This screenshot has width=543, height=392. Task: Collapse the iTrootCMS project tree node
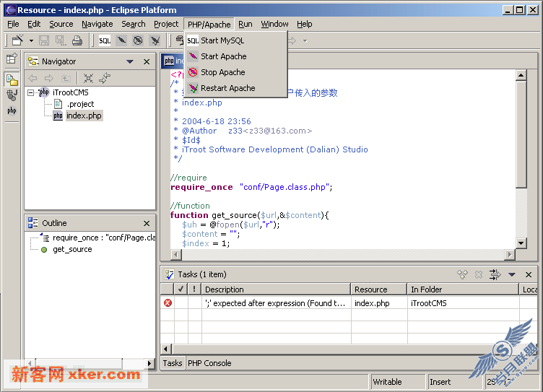[x=31, y=92]
